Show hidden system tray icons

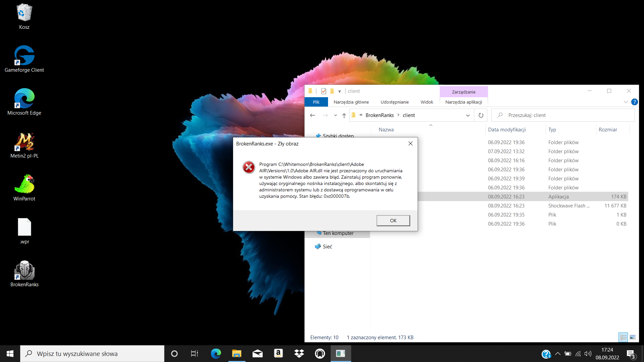tap(557, 354)
